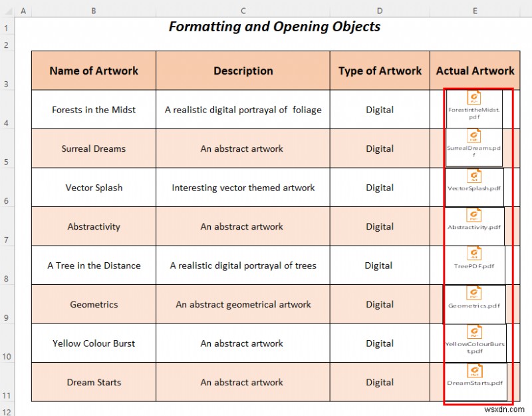Viewport: 532px width, 416px height.
Task: Select the 'Yellow Colour Burst' cell
Action: point(94,343)
